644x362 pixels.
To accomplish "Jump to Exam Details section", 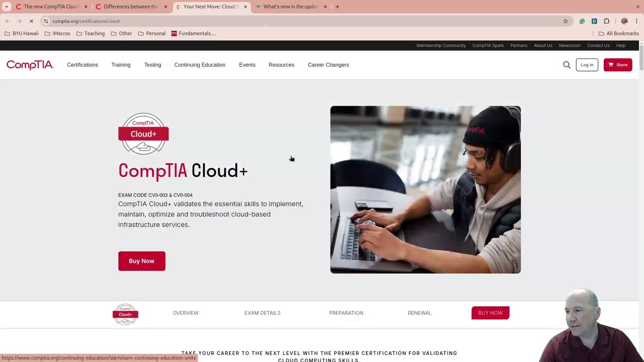I will (x=262, y=313).
